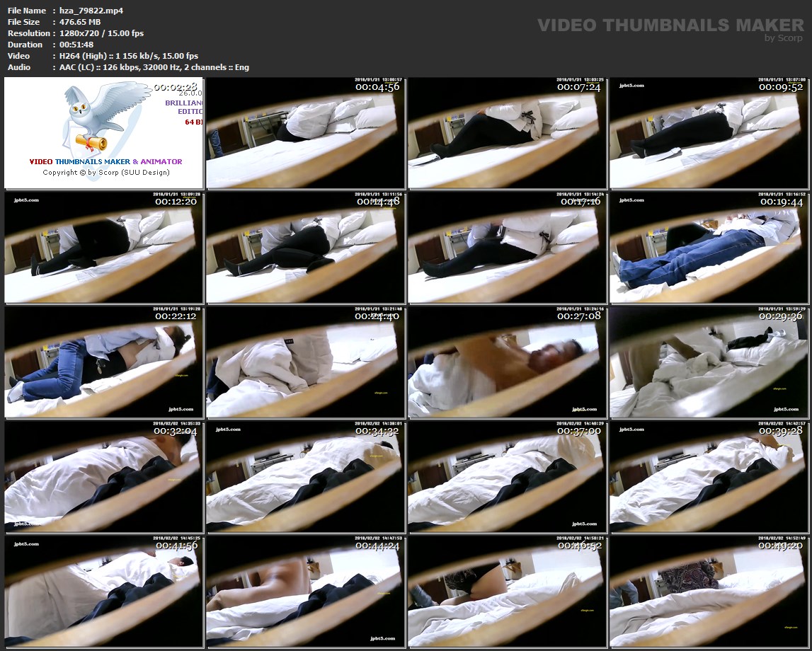Select the frame marked 00:49:20
812x651 pixels.
(709, 592)
